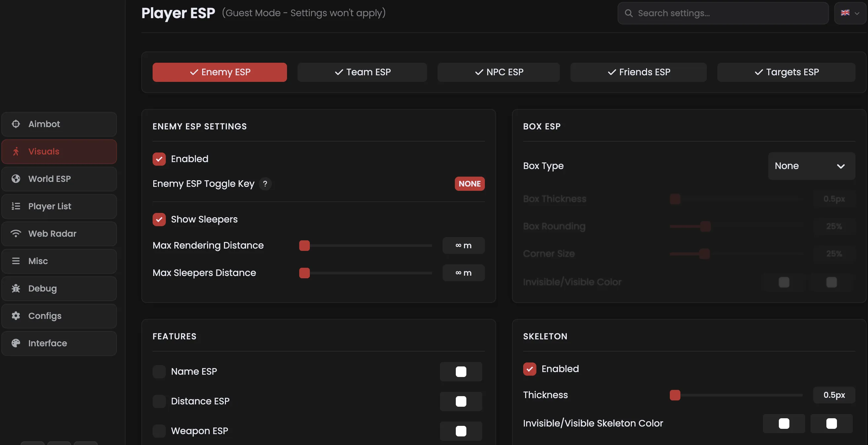Open the Web Radar page
Image resolution: width=868 pixels, height=445 pixels.
click(59, 234)
